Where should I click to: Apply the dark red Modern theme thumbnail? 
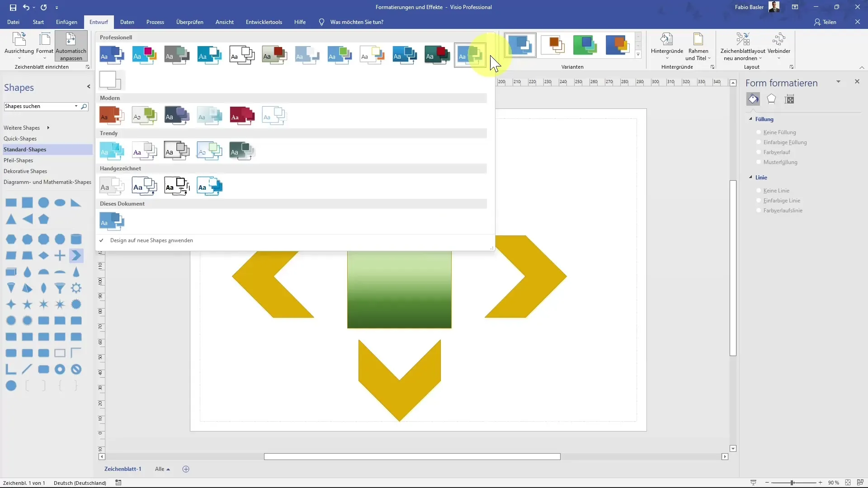pos(242,116)
